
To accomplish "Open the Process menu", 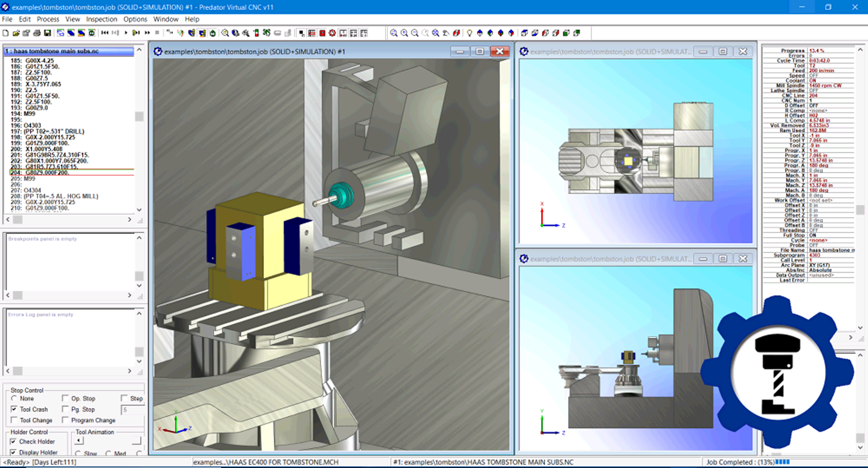I will (x=48, y=19).
